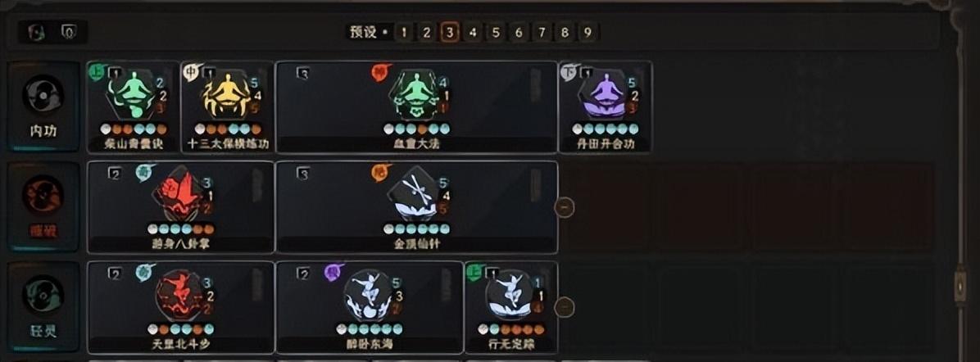Select the 血童大法 skill icon
Image resolution: width=980 pixels, height=362 pixels.
[416, 95]
